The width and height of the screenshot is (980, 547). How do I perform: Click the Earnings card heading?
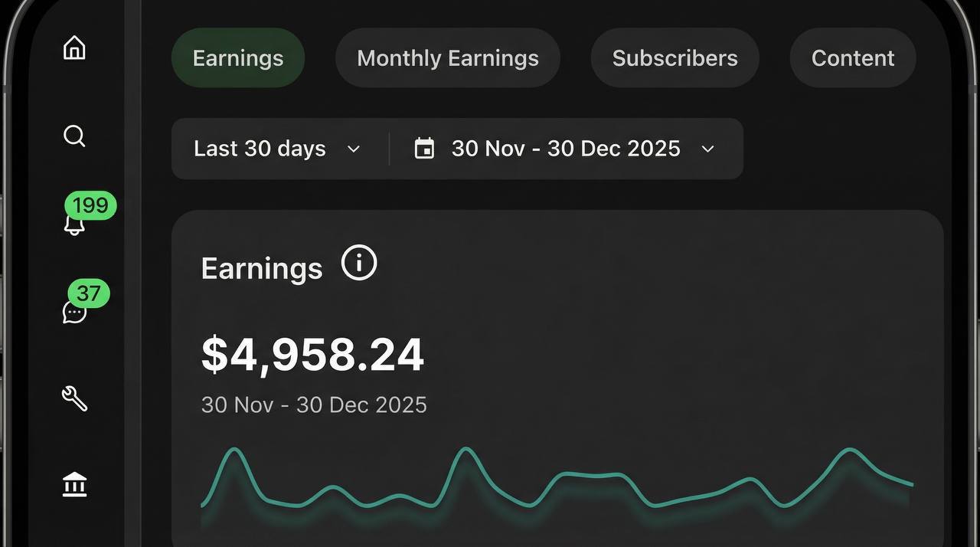262,269
